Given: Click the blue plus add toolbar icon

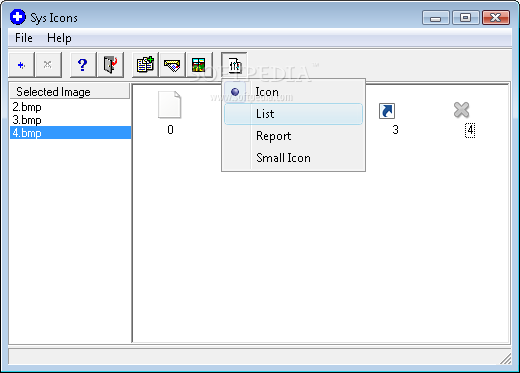Looking at the screenshot, I should (x=21, y=65).
